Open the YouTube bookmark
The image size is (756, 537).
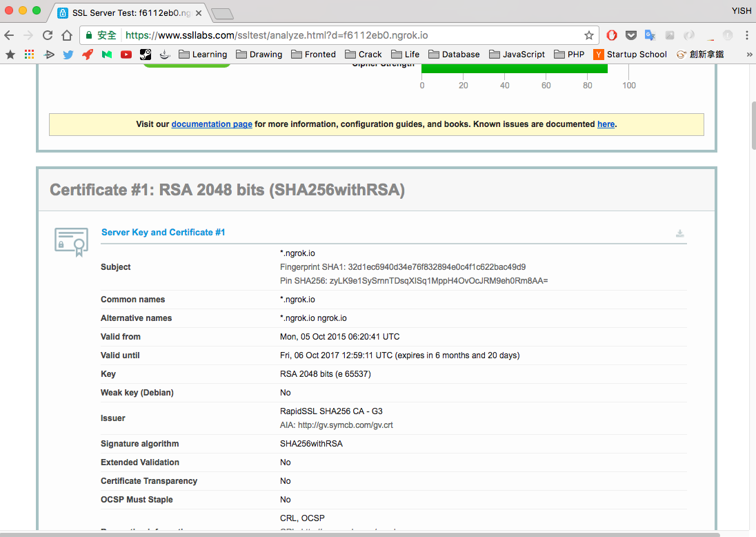click(x=126, y=55)
